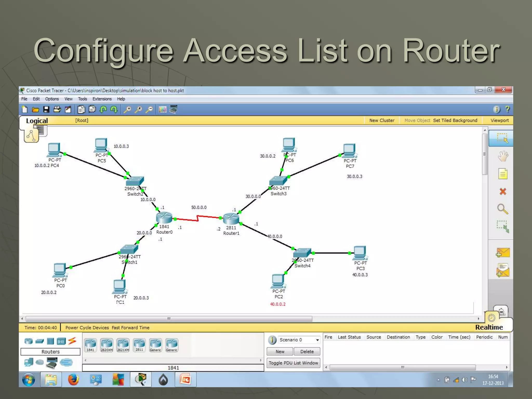Click the taskbar volume speaker icon
532x399 pixels.
pos(464,380)
